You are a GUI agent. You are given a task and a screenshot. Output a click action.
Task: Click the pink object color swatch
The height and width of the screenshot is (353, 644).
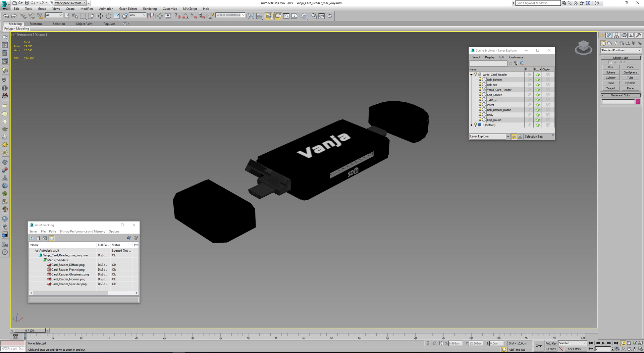tap(638, 102)
